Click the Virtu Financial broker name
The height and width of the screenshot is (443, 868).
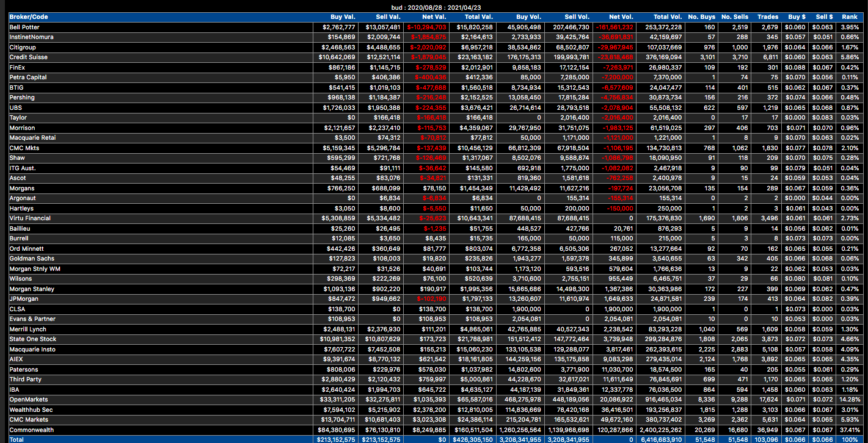pos(30,218)
